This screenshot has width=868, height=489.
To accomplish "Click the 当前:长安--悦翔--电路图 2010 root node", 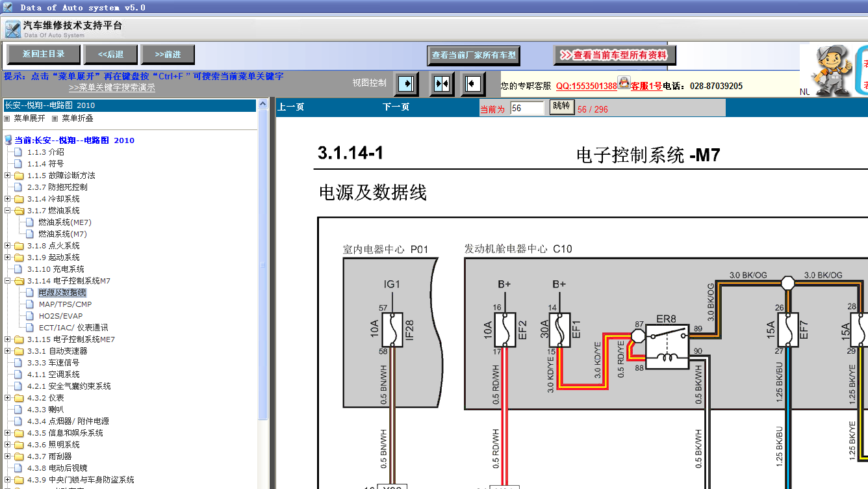I will [74, 140].
